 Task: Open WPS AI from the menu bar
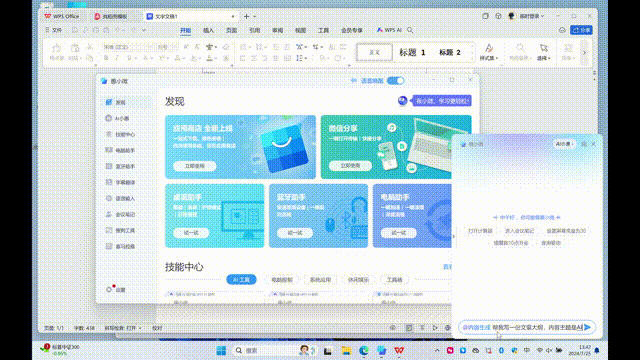point(389,30)
